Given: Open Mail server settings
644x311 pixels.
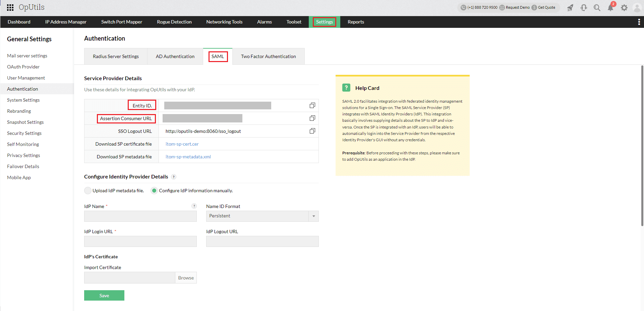Looking at the screenshot, I should tap(27, 56).
